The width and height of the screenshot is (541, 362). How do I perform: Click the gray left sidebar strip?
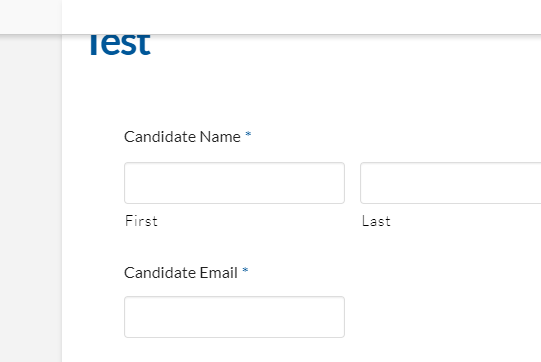tap(31, 198)
